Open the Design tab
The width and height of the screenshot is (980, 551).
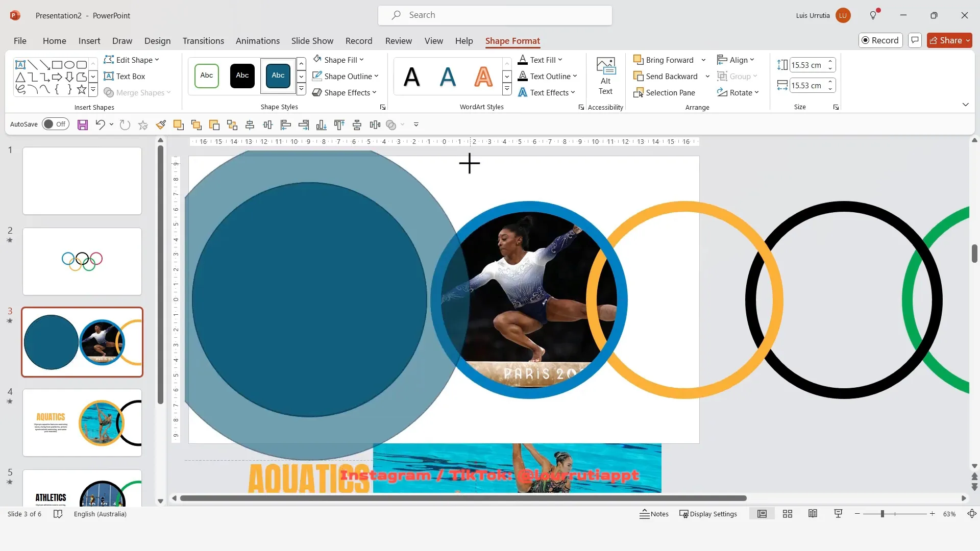(157, 41)
